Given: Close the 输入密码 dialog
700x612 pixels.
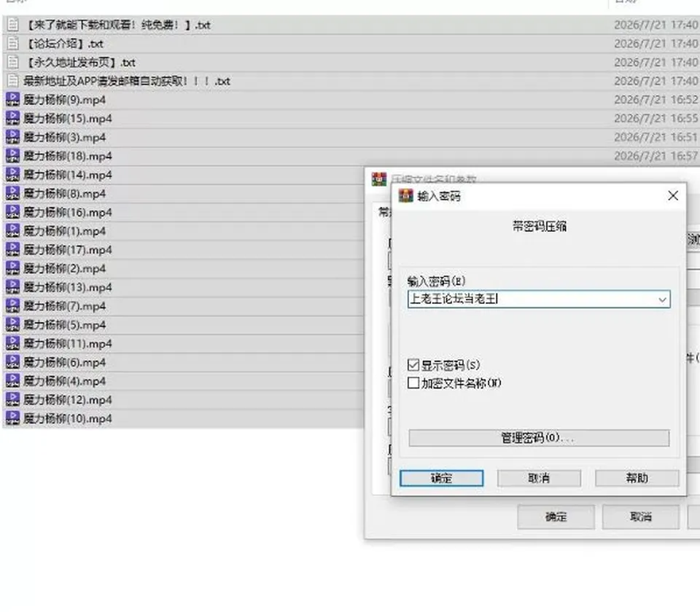Looking at the screenshot, I should coord(673,195).
